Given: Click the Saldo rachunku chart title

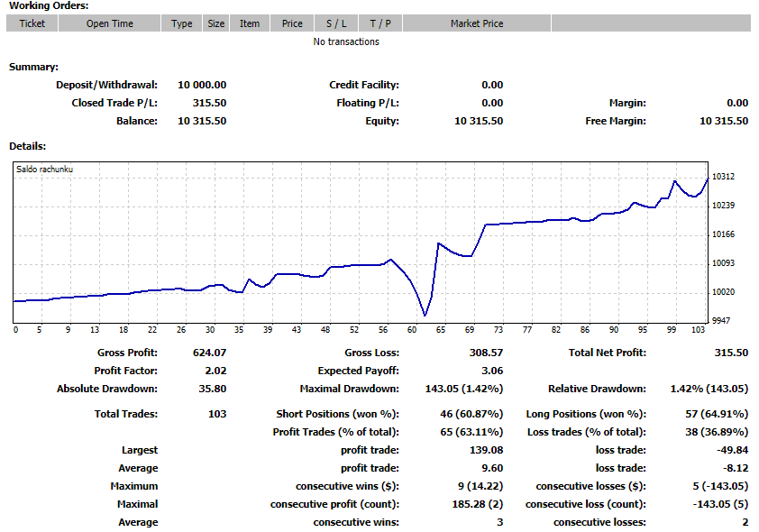Looking at the screenshot, I should coord(44,169).
